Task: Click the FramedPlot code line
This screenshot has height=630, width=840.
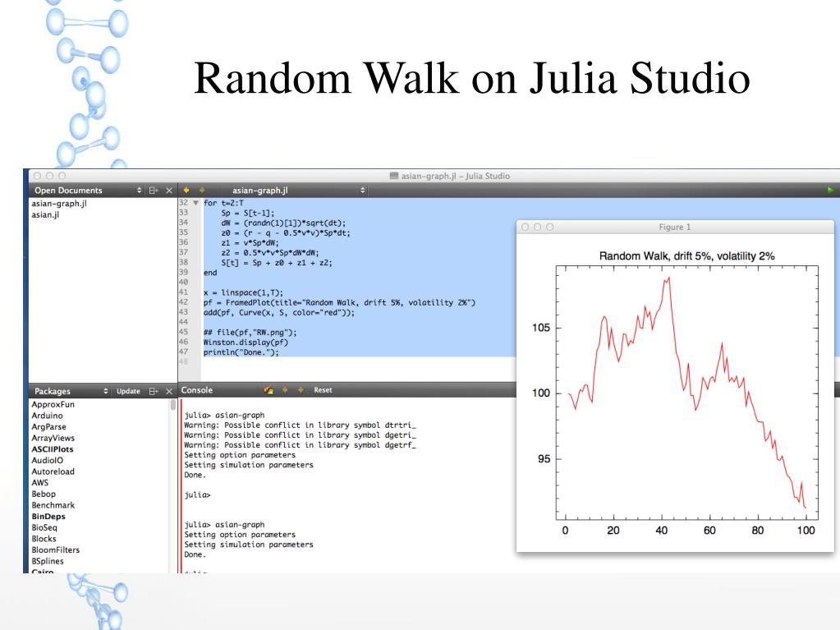Action: [339, 302]
